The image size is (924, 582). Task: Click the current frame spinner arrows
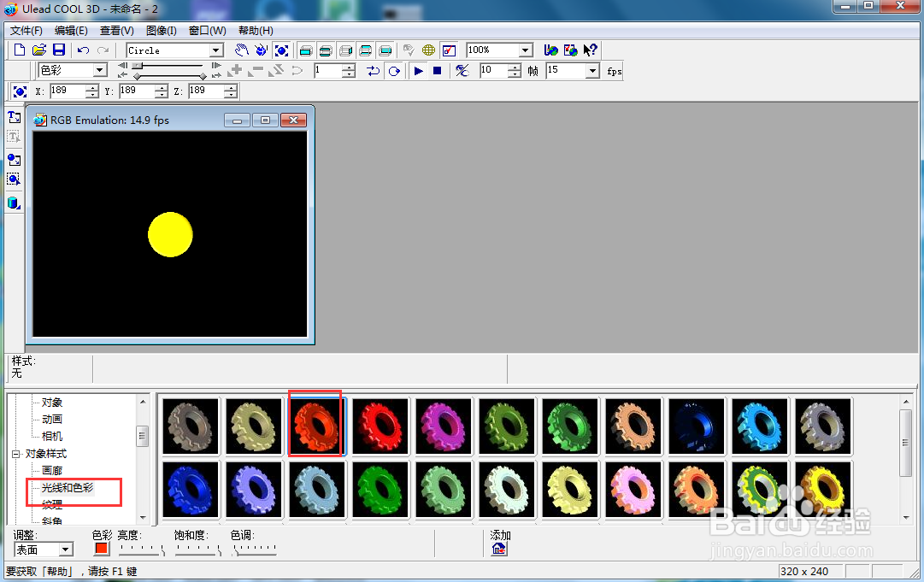coord(349,71)
